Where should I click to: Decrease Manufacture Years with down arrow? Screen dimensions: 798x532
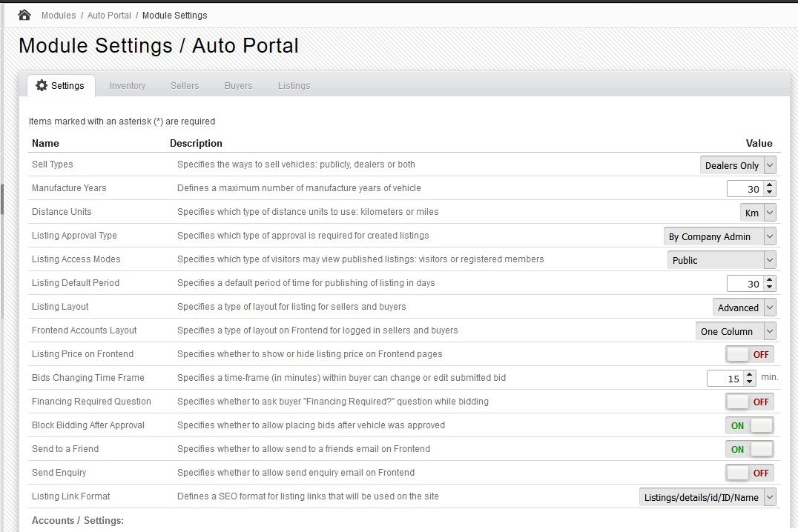pyautogui.click(x=770, y=192)
